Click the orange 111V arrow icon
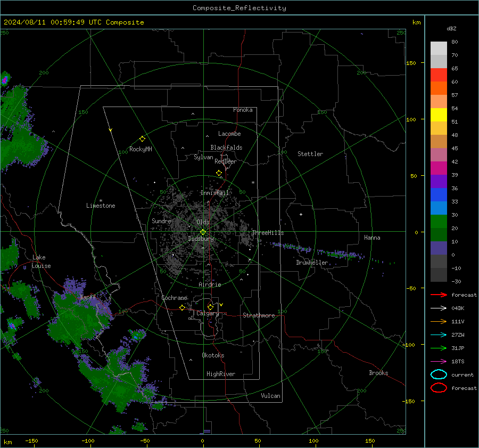The height and width of the screenshot is (448, 479). click(x=439, y=321)
